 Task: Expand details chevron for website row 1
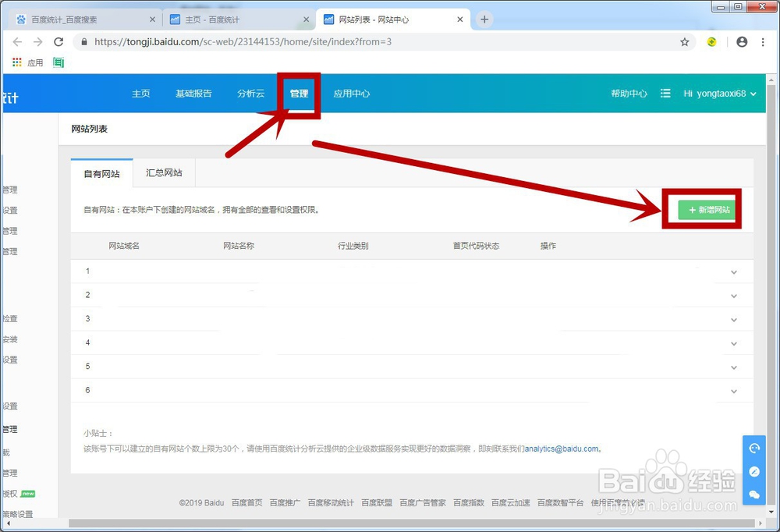(733, 271)
